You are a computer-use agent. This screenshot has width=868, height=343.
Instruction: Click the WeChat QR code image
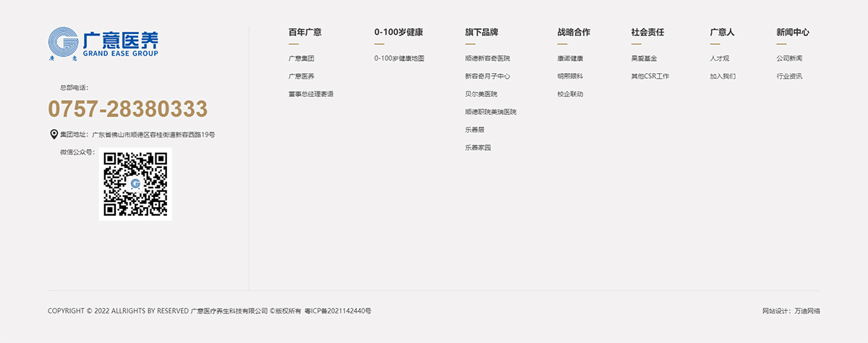click(x=135, y=185)
